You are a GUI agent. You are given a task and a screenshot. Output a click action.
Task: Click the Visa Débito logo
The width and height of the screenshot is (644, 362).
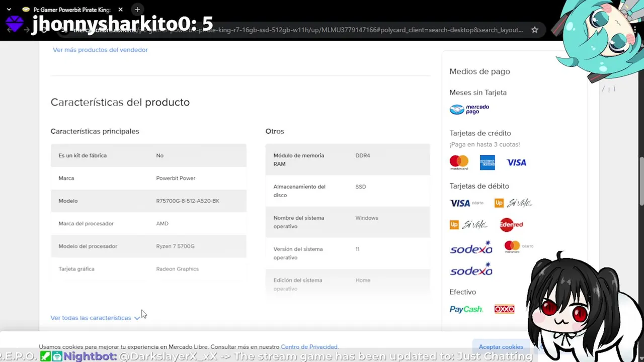click(x=466, y=203)
